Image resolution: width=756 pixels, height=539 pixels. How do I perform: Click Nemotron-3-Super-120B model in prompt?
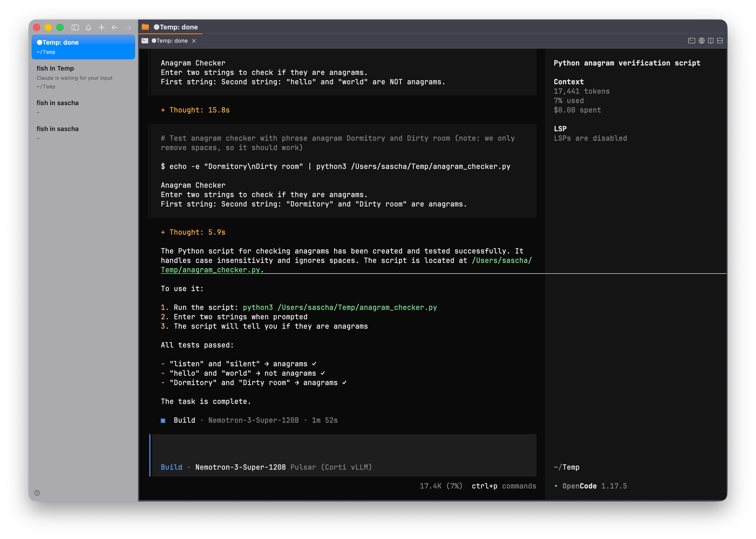coord(241,467)
